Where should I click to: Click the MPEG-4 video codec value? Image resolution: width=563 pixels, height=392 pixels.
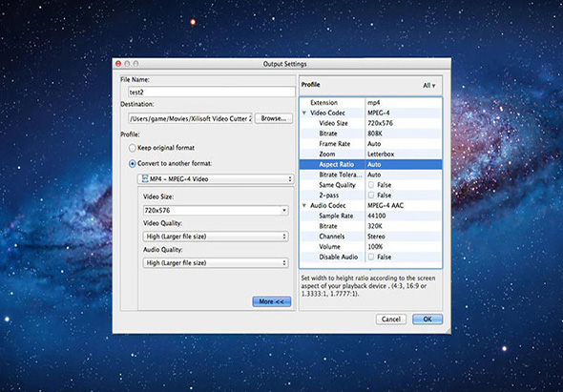pos(379,113)
